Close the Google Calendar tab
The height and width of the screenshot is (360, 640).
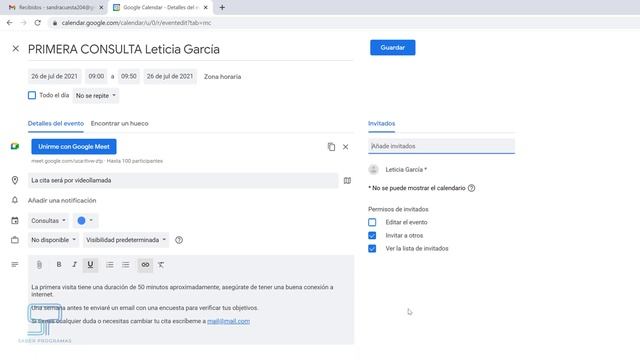(x=205, y=7)
